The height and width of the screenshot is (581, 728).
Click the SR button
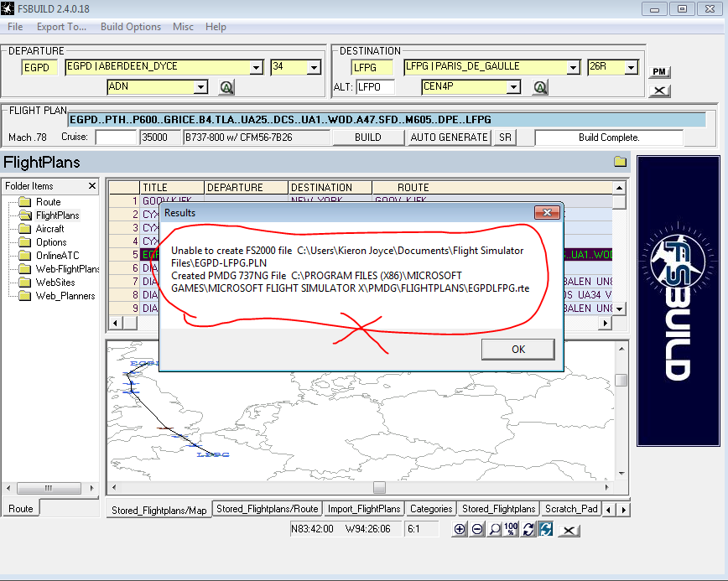pyautogui.click(x=505, y=137)
